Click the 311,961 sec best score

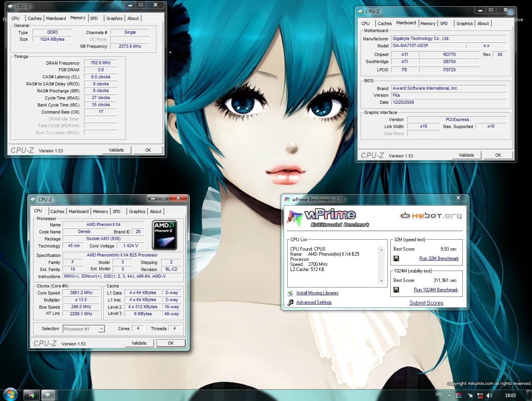click(445, 280)
